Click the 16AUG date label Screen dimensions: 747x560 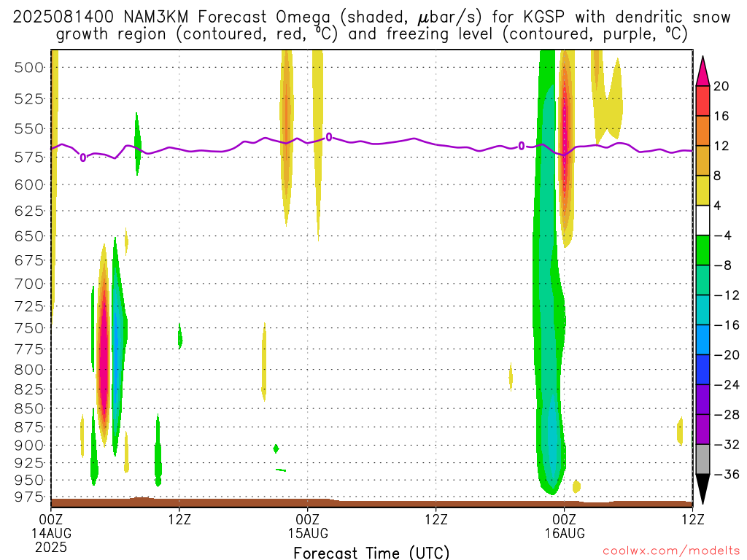(565, 533)
